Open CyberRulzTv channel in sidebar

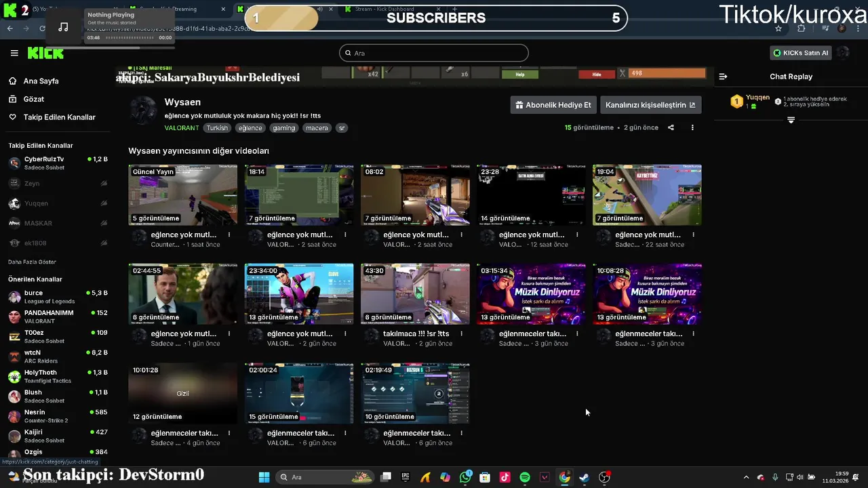[58, 163]
